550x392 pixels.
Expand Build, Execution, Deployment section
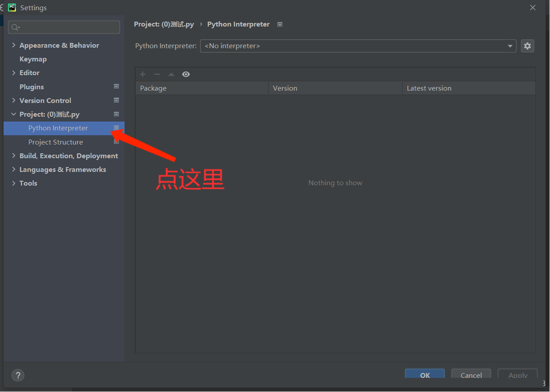coord(14,156)
